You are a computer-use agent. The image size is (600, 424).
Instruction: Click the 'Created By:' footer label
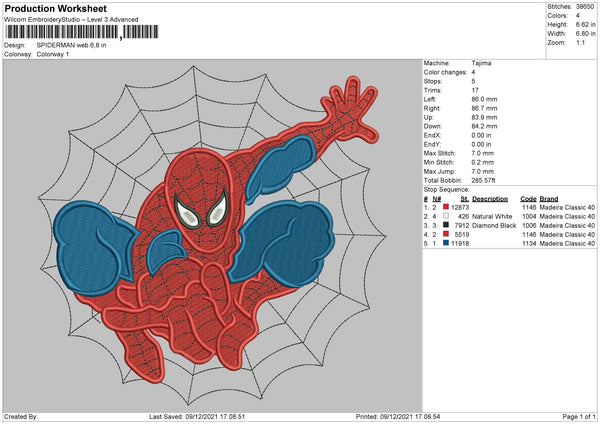[x=21, y=417]
